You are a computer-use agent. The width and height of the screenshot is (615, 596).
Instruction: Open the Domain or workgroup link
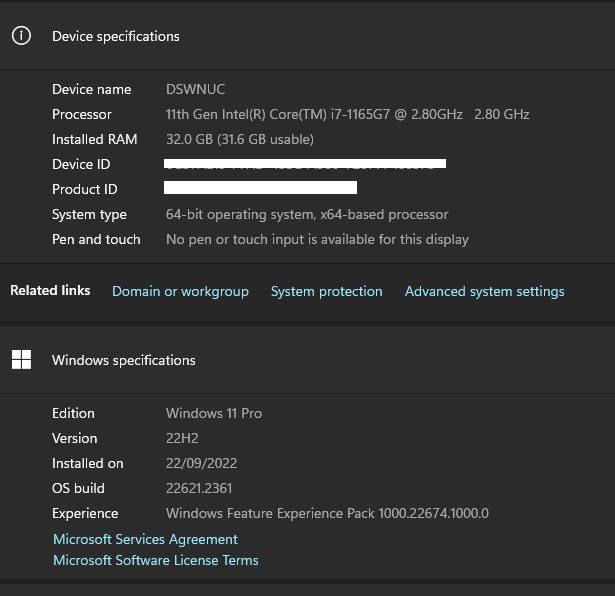pos(180,291)
